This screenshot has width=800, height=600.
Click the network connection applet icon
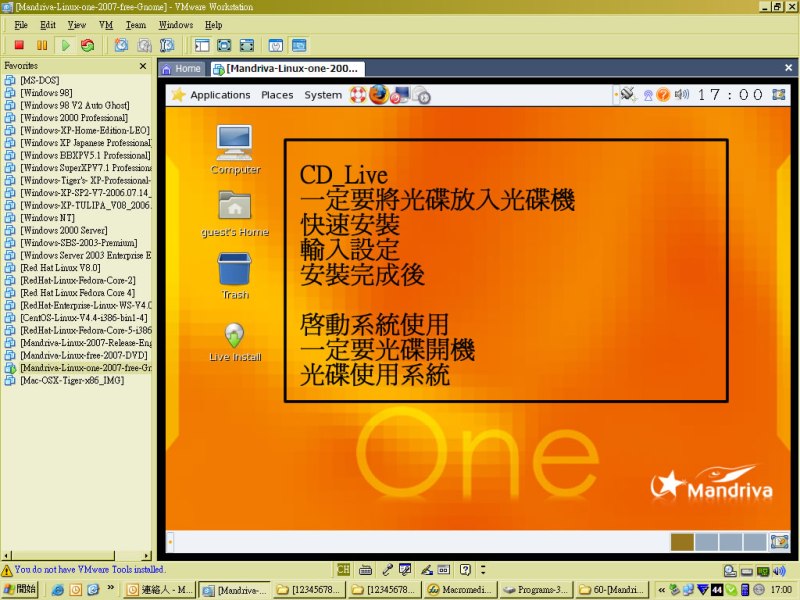tap(629, 94)
